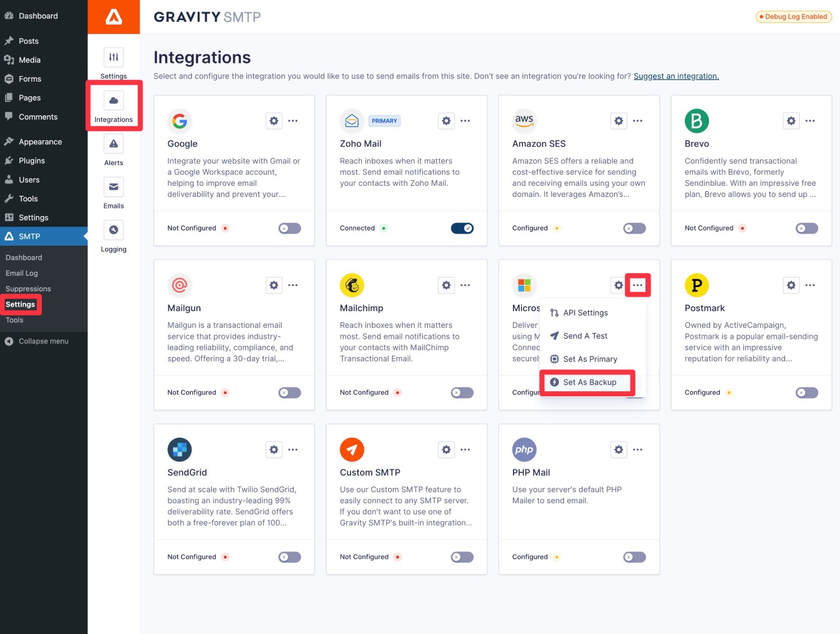Viewport: 840px width, 634px height.
Task: Open the SendGrid gear settings
Action: 274,450
